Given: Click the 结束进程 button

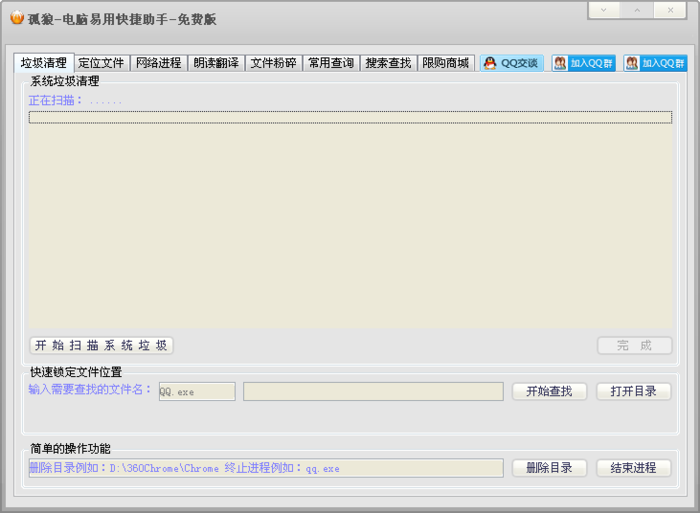Looking at the screenshot, I should [x=633, y=468].
